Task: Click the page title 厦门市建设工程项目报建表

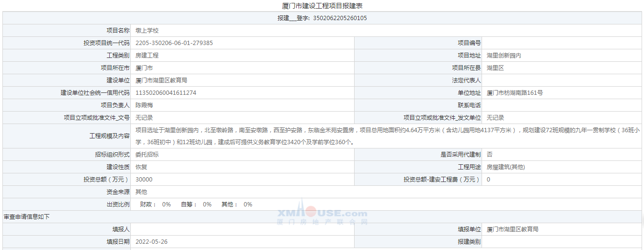Action: (322, 6)
